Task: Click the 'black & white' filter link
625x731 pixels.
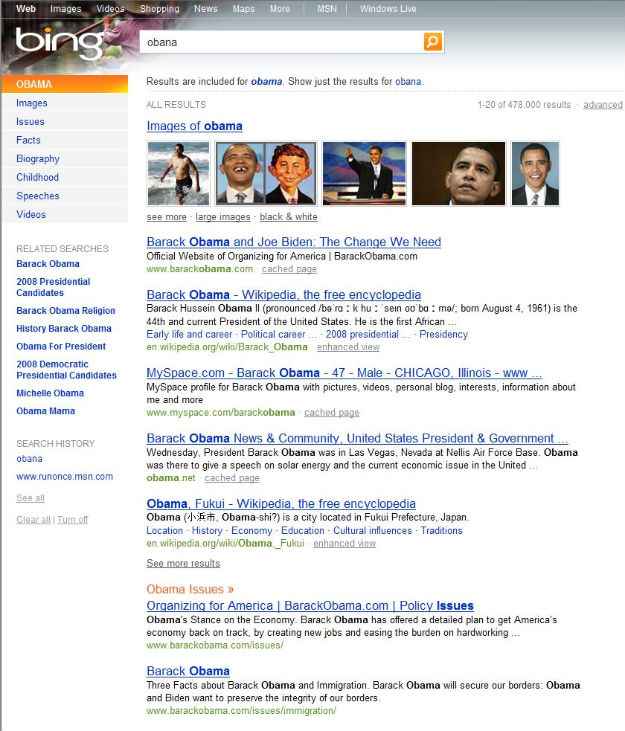Action: point(288,217)
